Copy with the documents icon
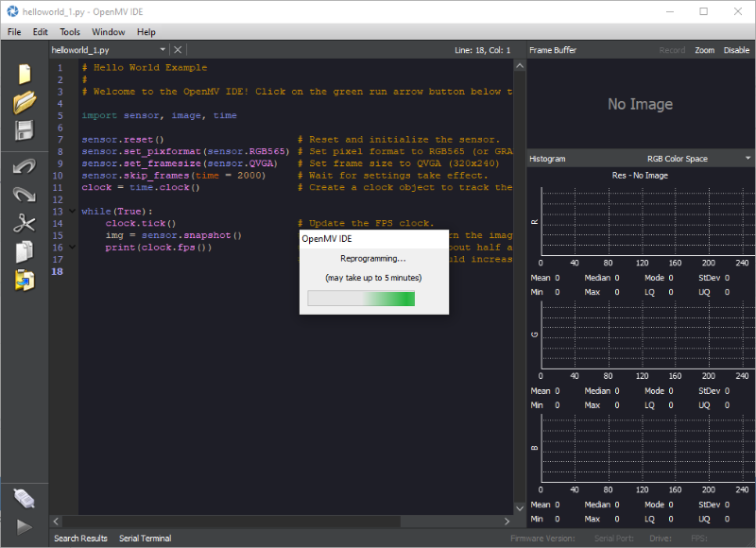 pos(25,251)
